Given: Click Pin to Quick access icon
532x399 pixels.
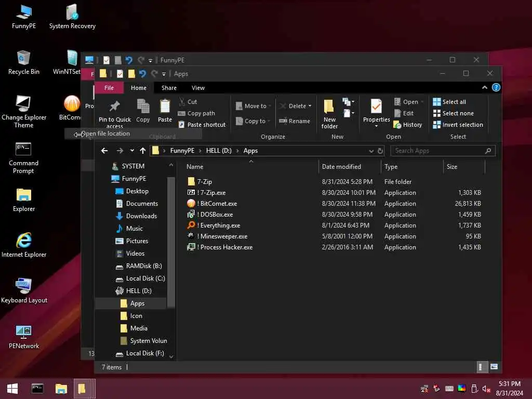Looking at the screenshot, I should (114, 107).
